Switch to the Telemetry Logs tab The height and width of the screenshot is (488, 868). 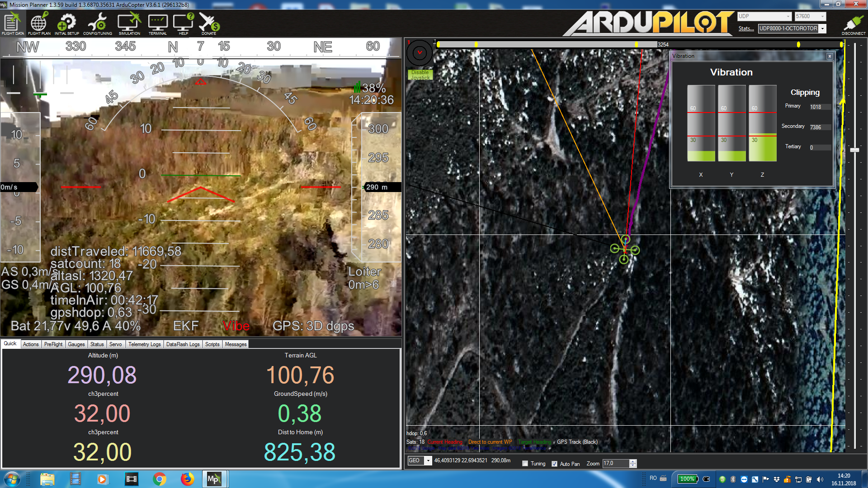click(x=144, y=344)
